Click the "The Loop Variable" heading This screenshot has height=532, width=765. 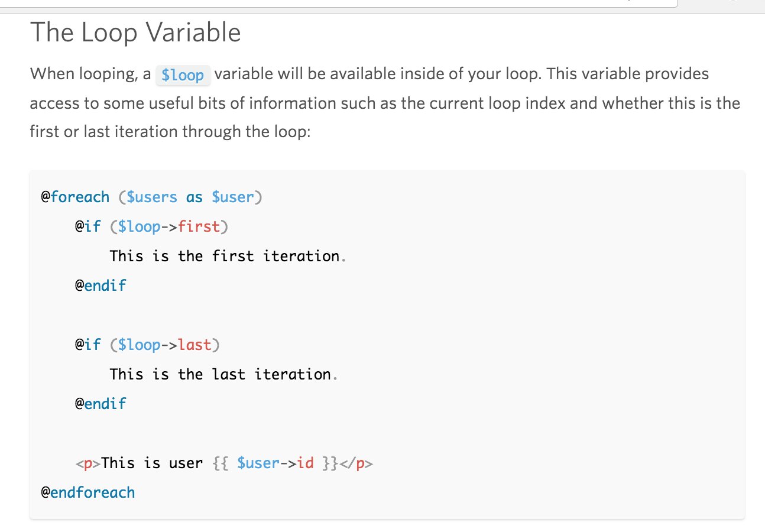point(135,32)
